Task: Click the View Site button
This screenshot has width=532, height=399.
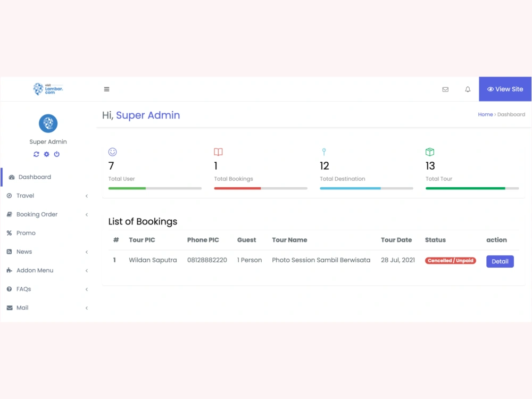Action: [x=505, y=89]
